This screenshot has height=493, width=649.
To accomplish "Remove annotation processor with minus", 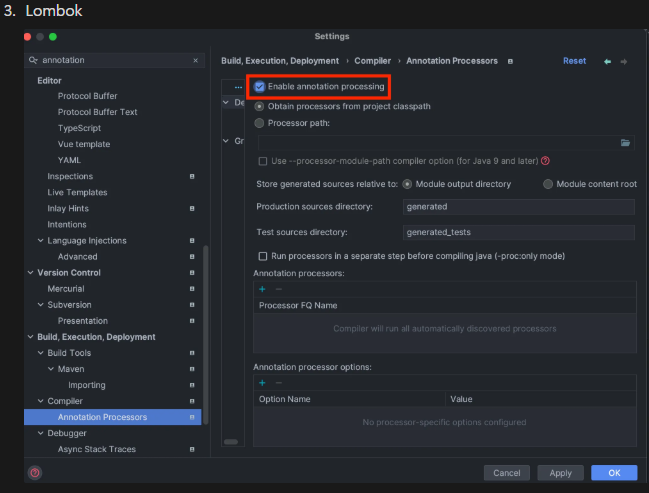I will pyautogui.click(x=279, y=289).
